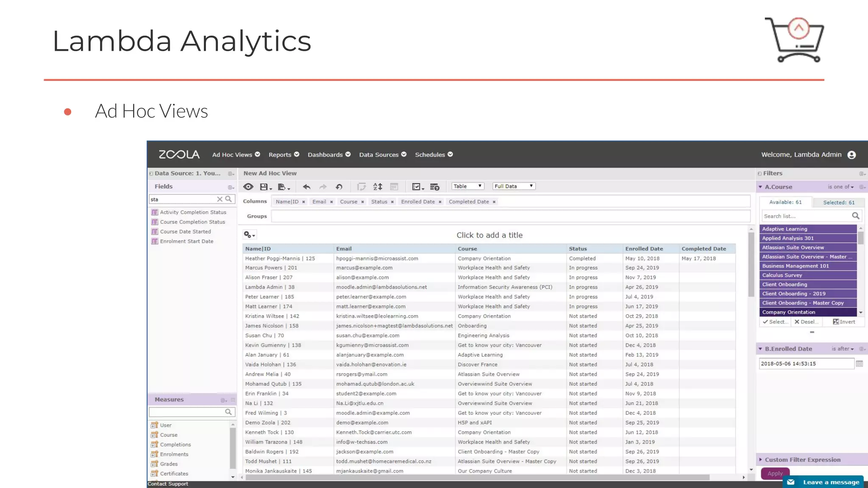Image resolution: width=868 pixels, height=488 pixels.
Task: Toggle Calculus Survey in course filter list
Action: (x=808, y=275)
